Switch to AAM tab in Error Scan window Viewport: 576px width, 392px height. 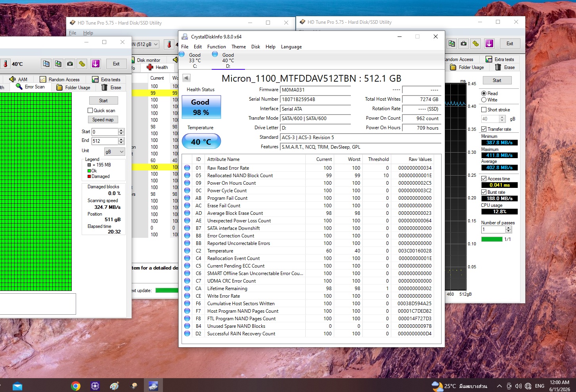[x=18, y=79]
